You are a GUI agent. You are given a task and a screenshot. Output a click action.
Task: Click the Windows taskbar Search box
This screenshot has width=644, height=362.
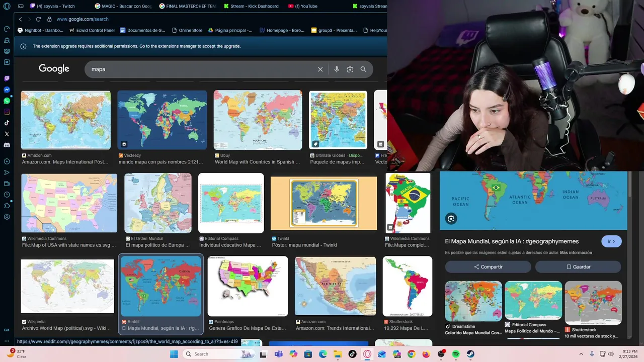219,354
